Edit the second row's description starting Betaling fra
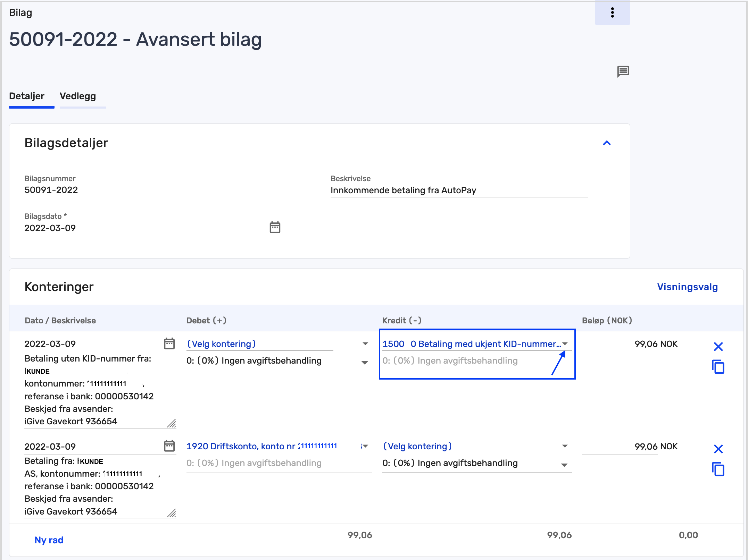The height and width of the screenshot is (560, 748). click(100, 486)
